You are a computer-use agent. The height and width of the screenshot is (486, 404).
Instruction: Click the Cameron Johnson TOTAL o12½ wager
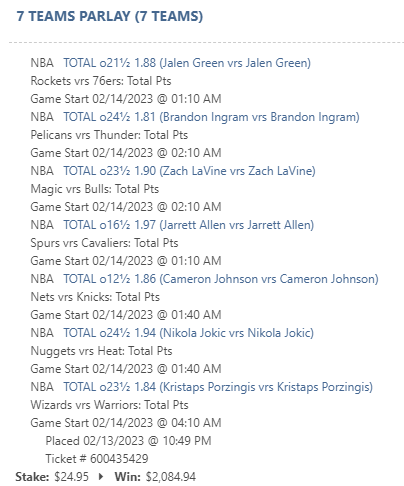click(x=221, y=279)
